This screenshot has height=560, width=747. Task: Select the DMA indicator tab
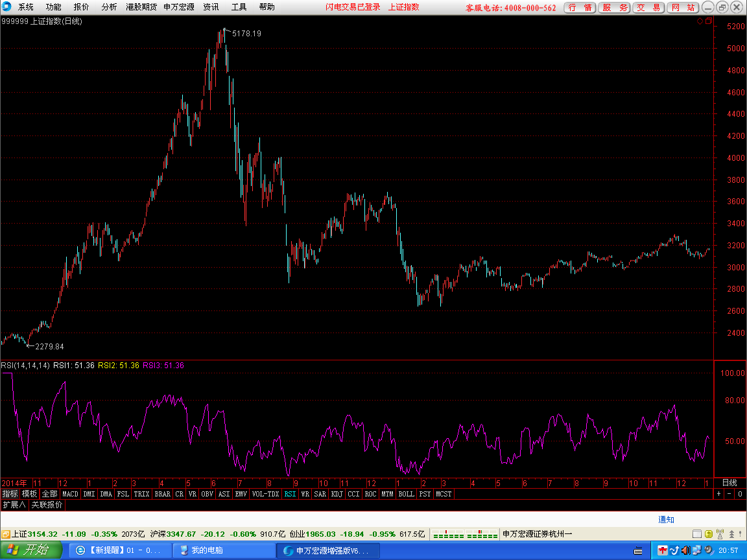point(106,494)
